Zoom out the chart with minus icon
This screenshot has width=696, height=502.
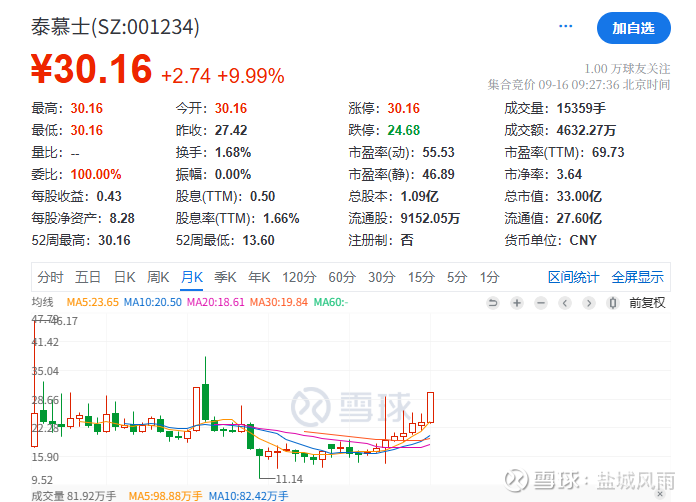pos(541,303)
